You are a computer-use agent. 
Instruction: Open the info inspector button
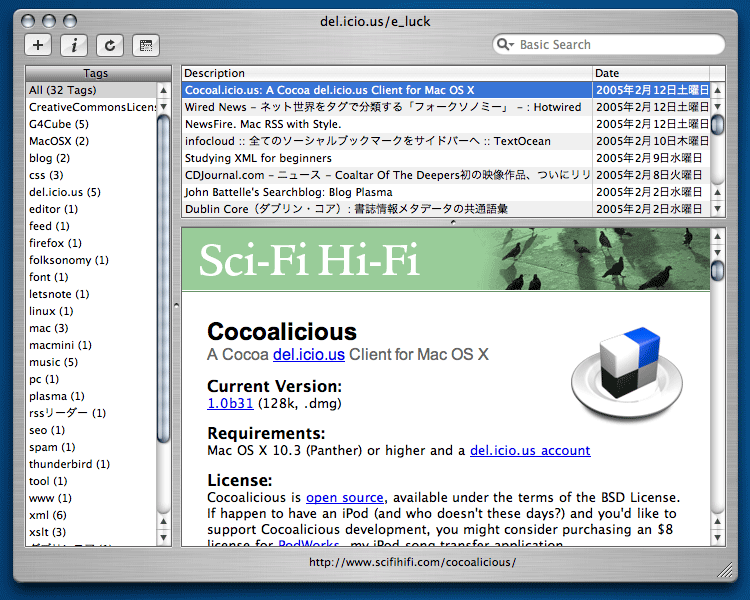[x=74, y=45]
